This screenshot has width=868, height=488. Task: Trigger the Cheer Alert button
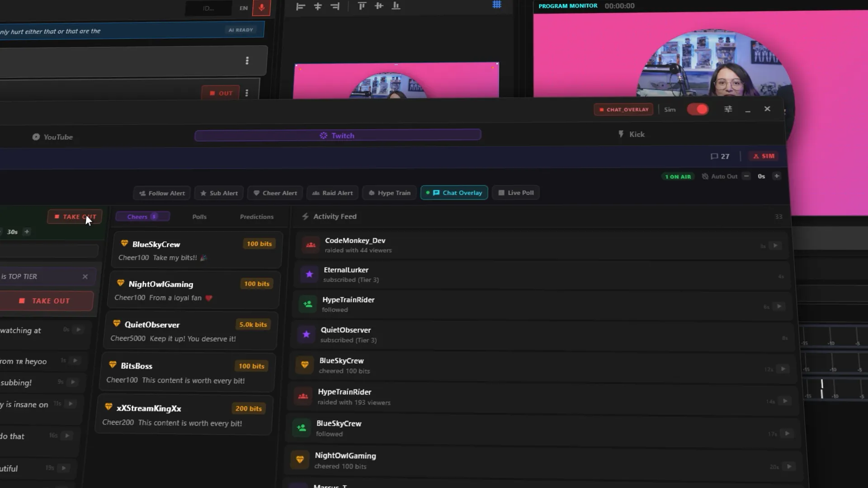tap(275, 193)
